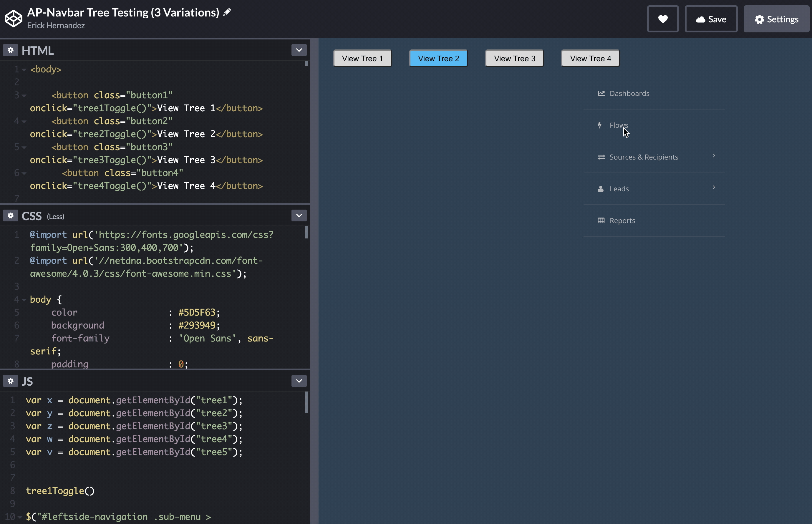The image size is (812, 524).
Task: Click the Reports table icon
Action: pyautogui.click(x=601, y=220)
